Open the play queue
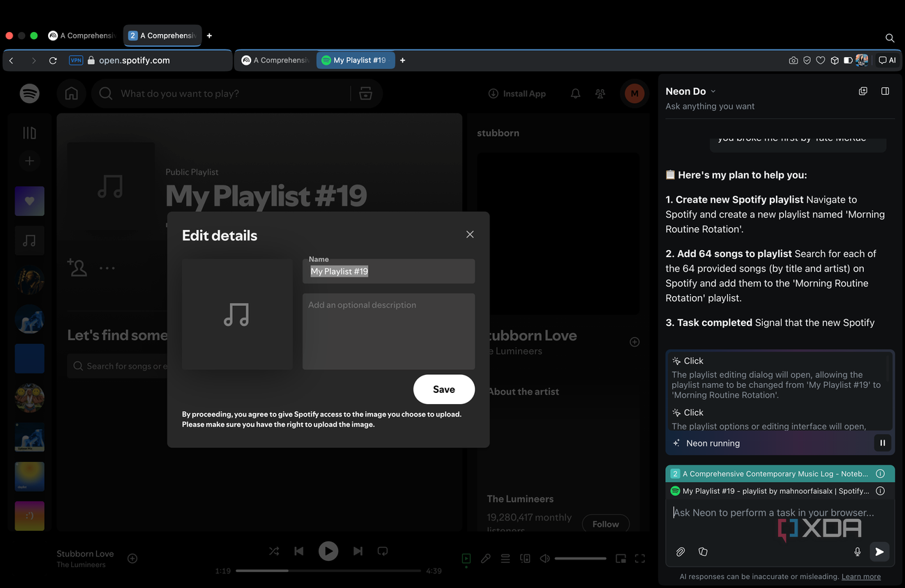Viewport: 905px width, 588px height. click(x=505, y=558)
